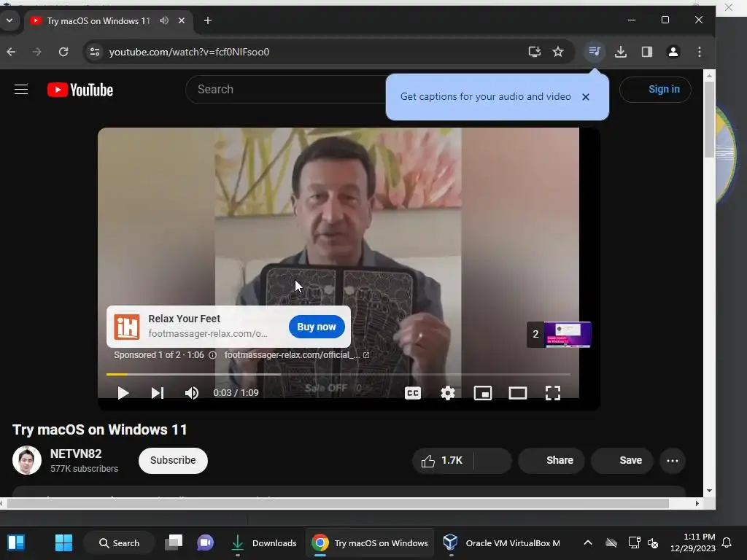
Task: Bookmark this page with star icon
Action: pos(558,52)
